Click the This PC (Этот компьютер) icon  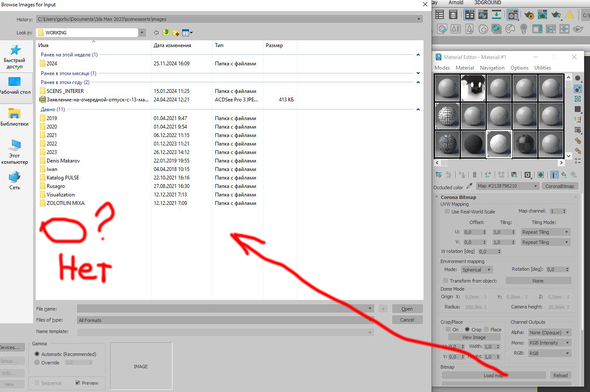click(x=15, y=152)
